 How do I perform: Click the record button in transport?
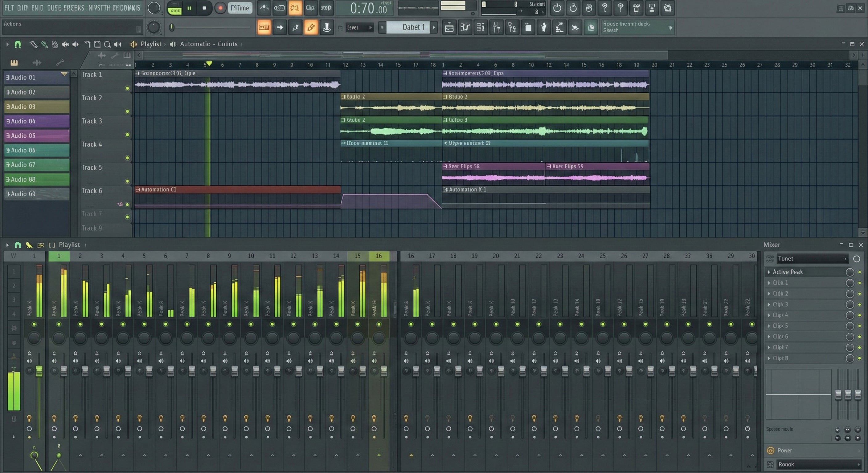click(220, 8)
